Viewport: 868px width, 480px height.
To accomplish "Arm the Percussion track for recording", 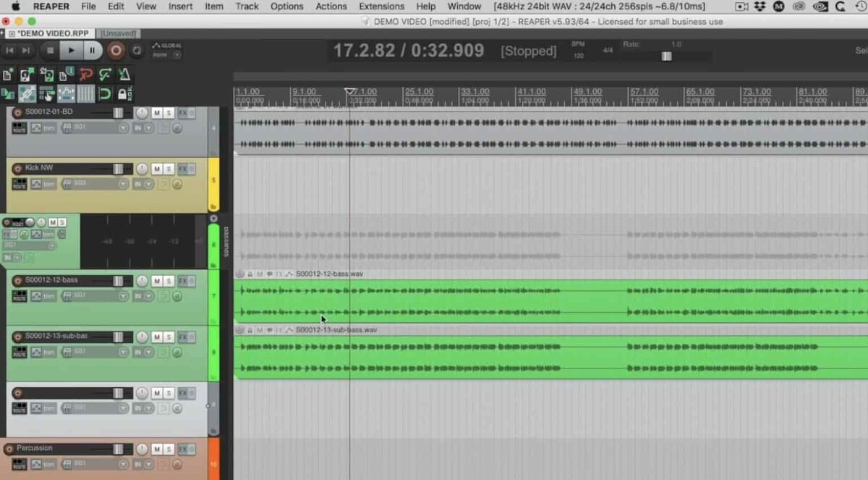I will coord(9,448).
